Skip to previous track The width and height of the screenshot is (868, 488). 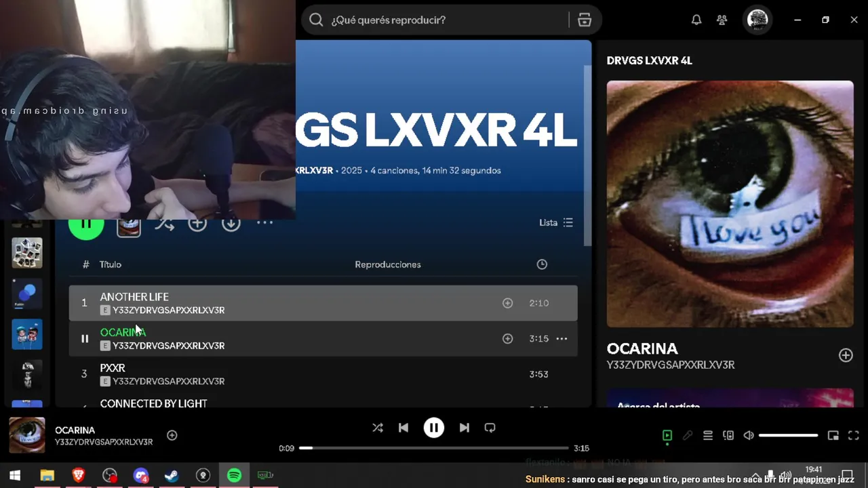[403, 428]
